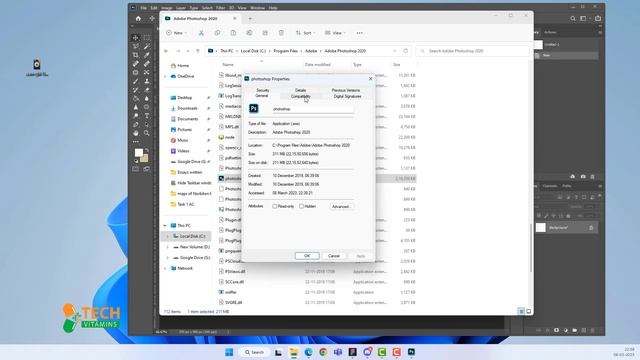Switch to the Details tab
The image size is (640, 360).
tap(300, 90)
